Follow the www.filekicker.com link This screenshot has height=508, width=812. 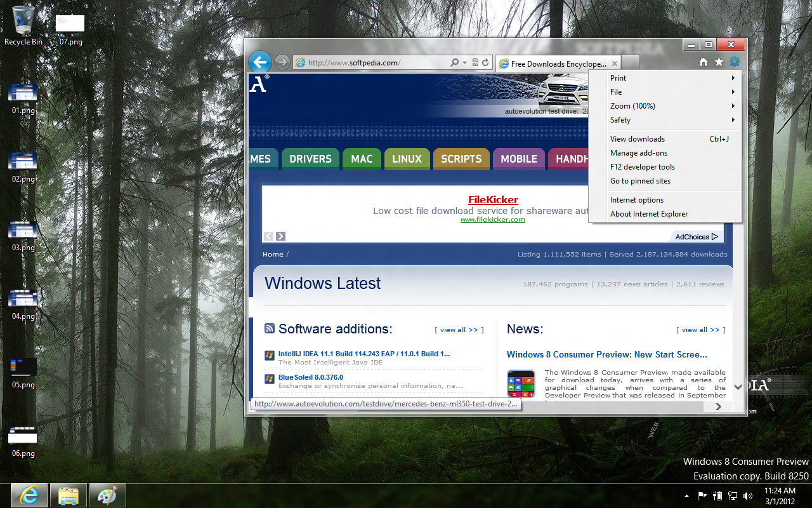point(493,220)
